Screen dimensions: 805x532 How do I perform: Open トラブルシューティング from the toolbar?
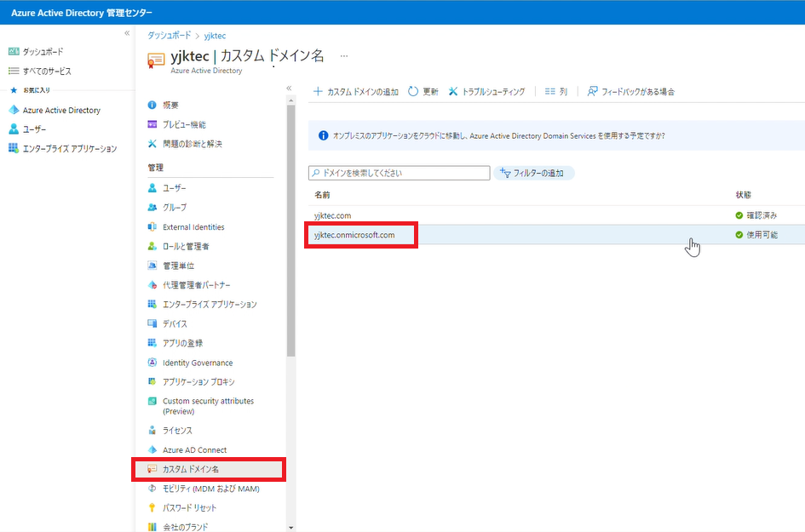(486, 91)
